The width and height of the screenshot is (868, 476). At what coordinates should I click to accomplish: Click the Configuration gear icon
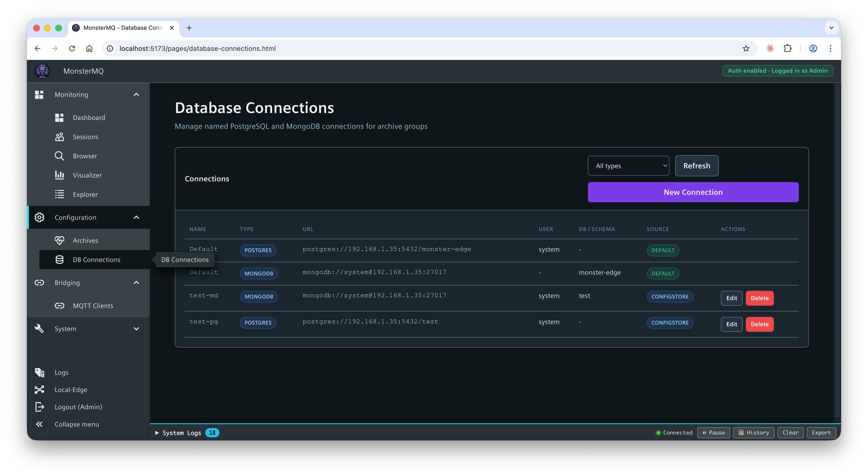point(39,217)
